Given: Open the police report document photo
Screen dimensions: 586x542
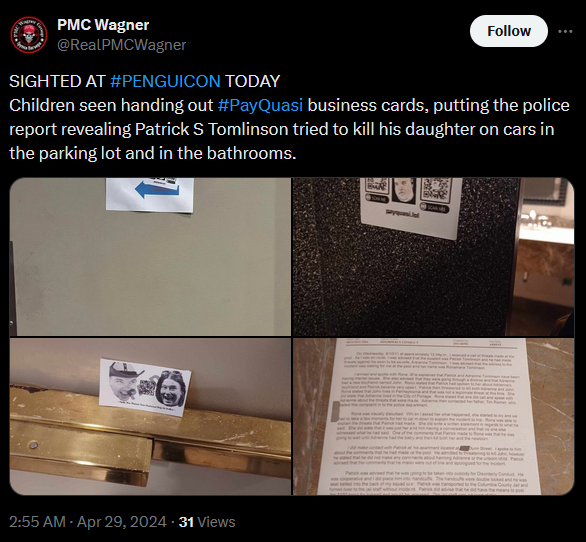Looking at the screenshot, I should 433,416.
